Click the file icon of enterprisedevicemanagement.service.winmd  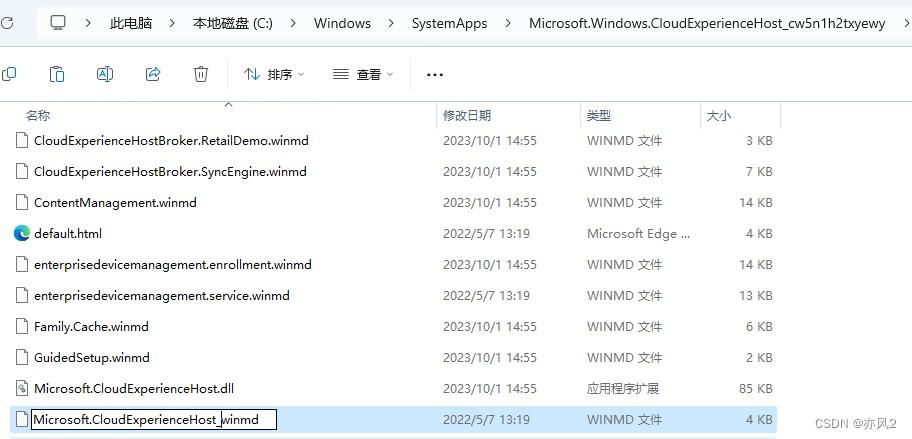(22, 295)
